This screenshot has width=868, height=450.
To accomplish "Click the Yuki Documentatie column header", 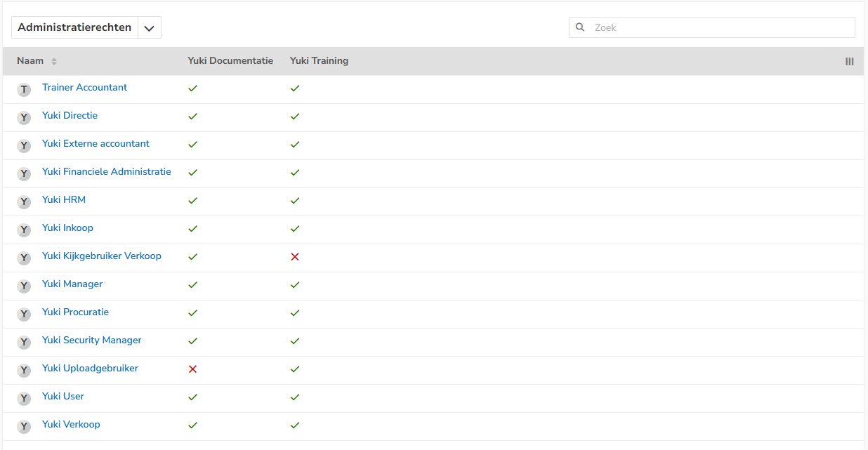I will (230, 61).
